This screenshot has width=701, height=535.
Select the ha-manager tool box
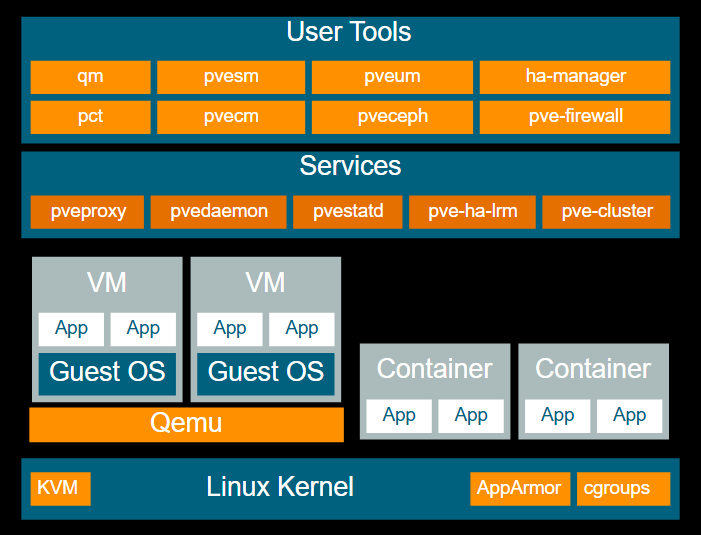click(575, 77)
